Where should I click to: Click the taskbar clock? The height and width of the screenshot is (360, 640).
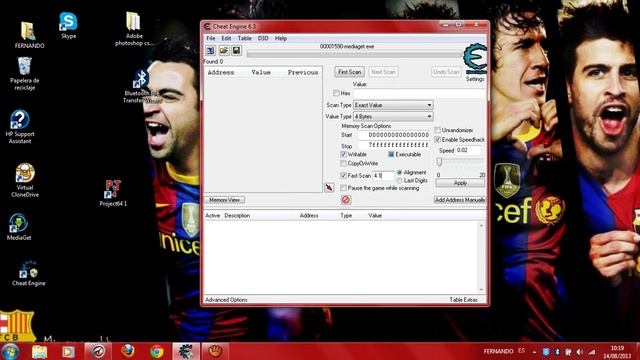(617, 352)
